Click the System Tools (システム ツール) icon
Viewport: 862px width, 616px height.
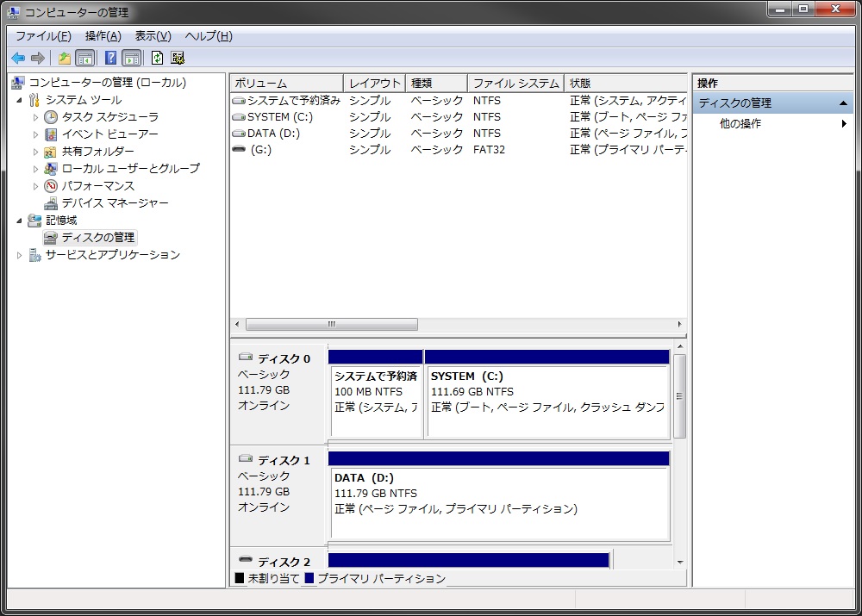click(x=34, y=100)
